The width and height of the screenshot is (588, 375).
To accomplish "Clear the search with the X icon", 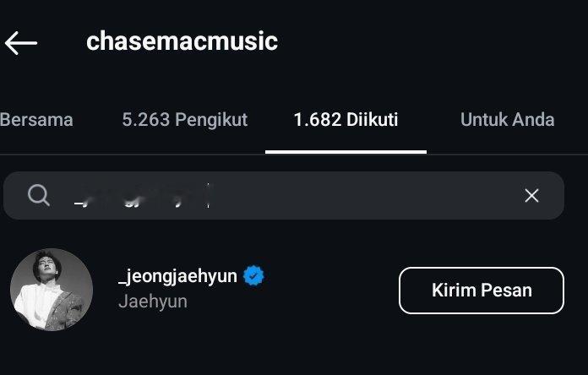I will 531,195.
